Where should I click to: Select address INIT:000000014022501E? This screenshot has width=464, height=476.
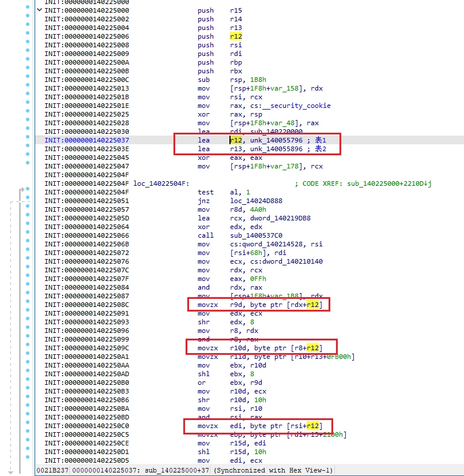coord(86,106)
